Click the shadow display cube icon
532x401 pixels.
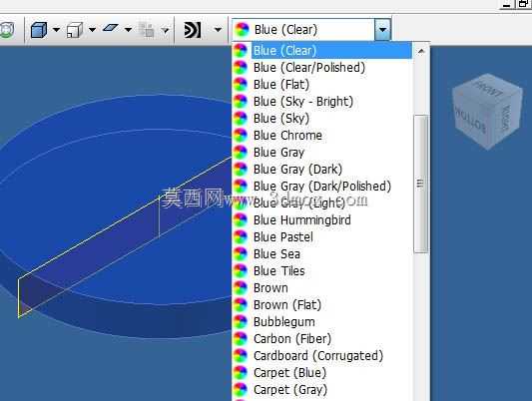[75, 30]
